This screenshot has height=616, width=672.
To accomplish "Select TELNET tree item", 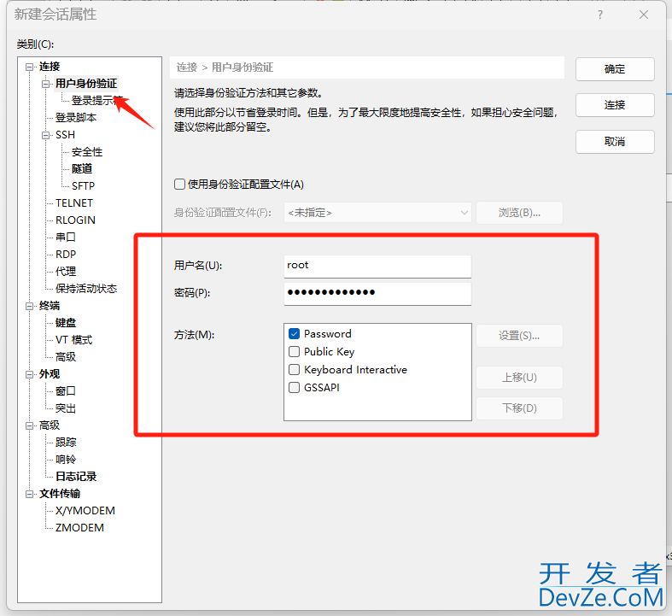I will [x=74, y=203].
